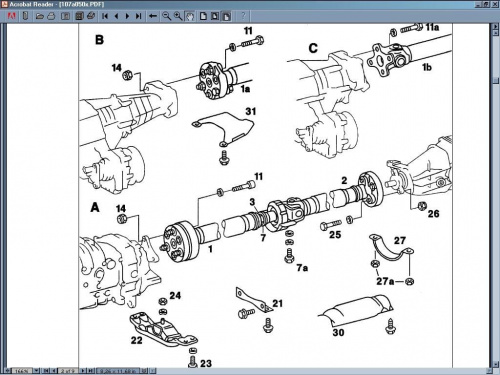Switch to actual size page view
This screenshot has width=500, height=375.
[203, 16]
